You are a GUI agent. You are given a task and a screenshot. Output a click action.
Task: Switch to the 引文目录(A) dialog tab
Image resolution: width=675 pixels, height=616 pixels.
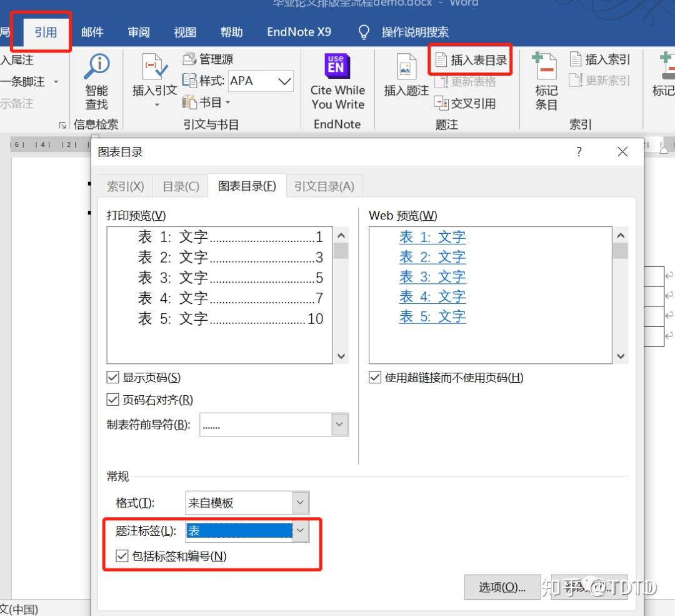(x=324, y=186)
